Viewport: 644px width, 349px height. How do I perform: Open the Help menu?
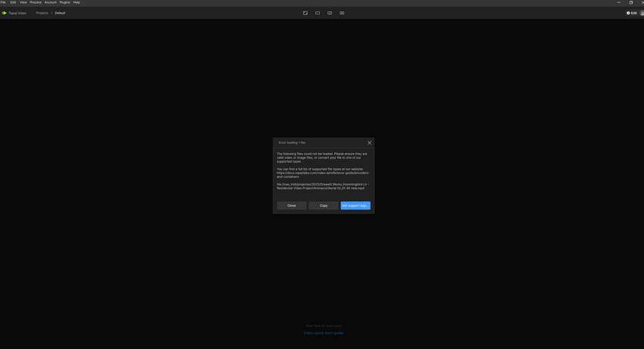[x=77, y=2]
